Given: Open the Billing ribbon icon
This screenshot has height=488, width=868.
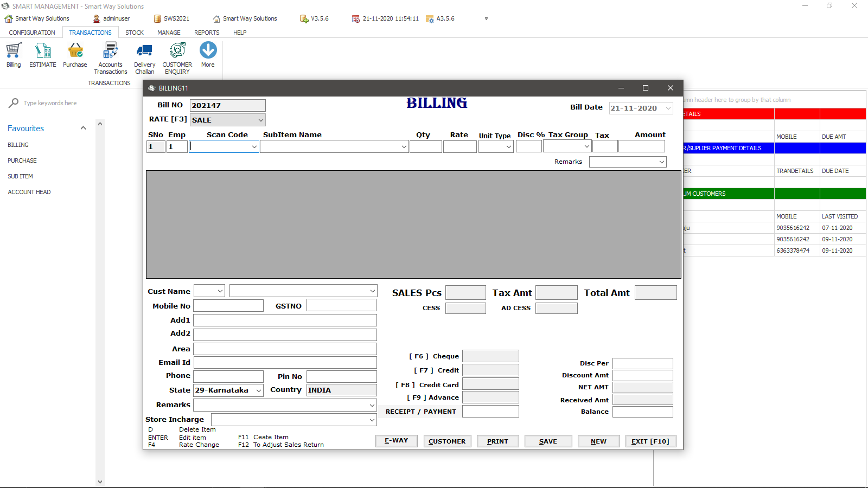Looking at the screenshot, I should pyautogui.click(x=14, y=52).
